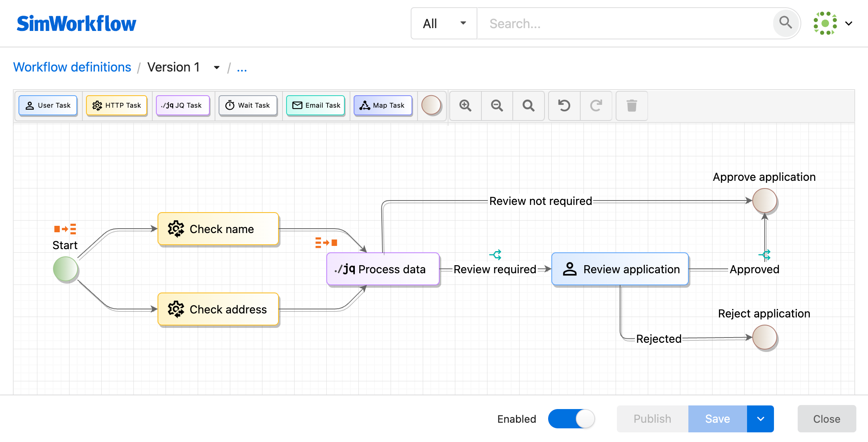Select the Approved transition label
This screenshot has height=442, width=868.
tap(755, 269)
